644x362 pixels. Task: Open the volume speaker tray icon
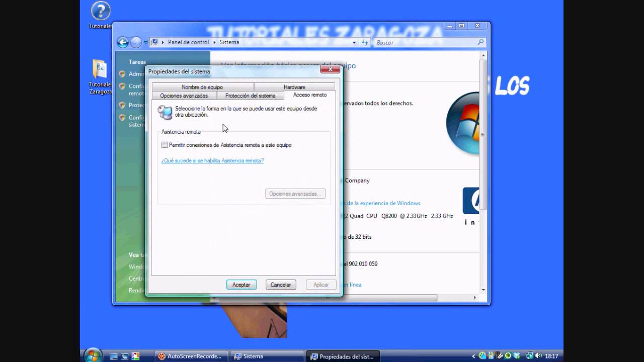pyautogui.click(x=538, y=356)
